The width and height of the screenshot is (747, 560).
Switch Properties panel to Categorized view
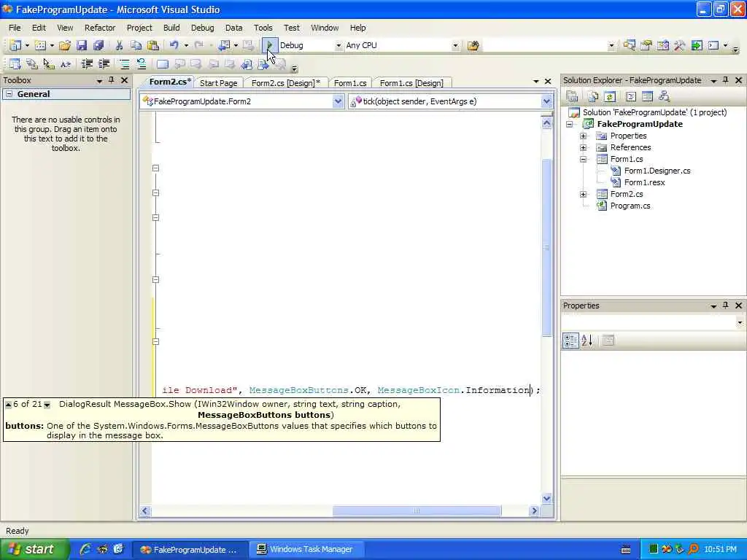[570, 341]
